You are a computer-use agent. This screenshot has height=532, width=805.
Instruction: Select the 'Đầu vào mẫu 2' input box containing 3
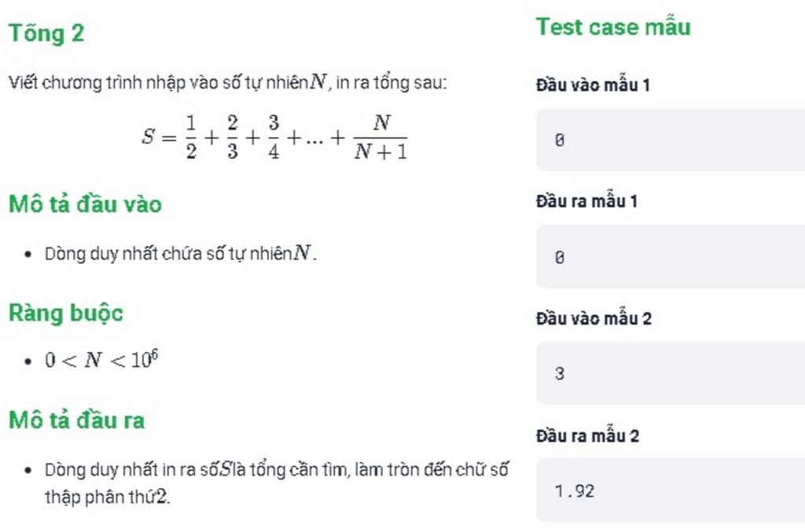[671, 373]
